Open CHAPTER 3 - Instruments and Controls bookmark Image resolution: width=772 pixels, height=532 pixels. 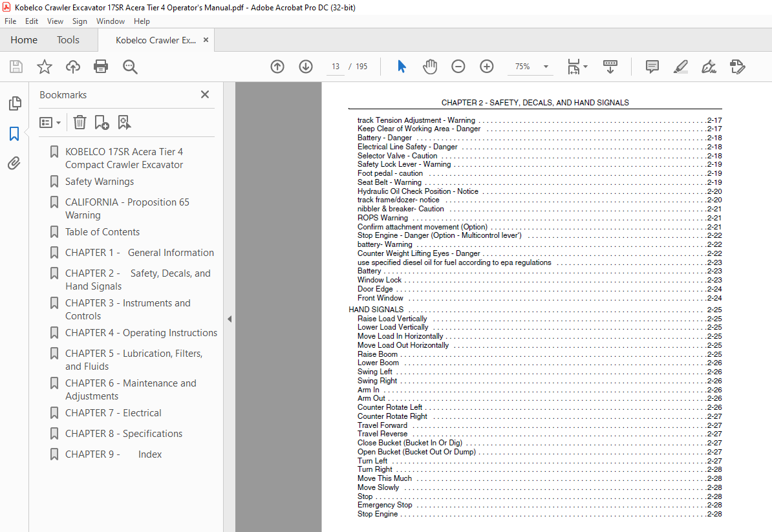[x=127, y=310]
